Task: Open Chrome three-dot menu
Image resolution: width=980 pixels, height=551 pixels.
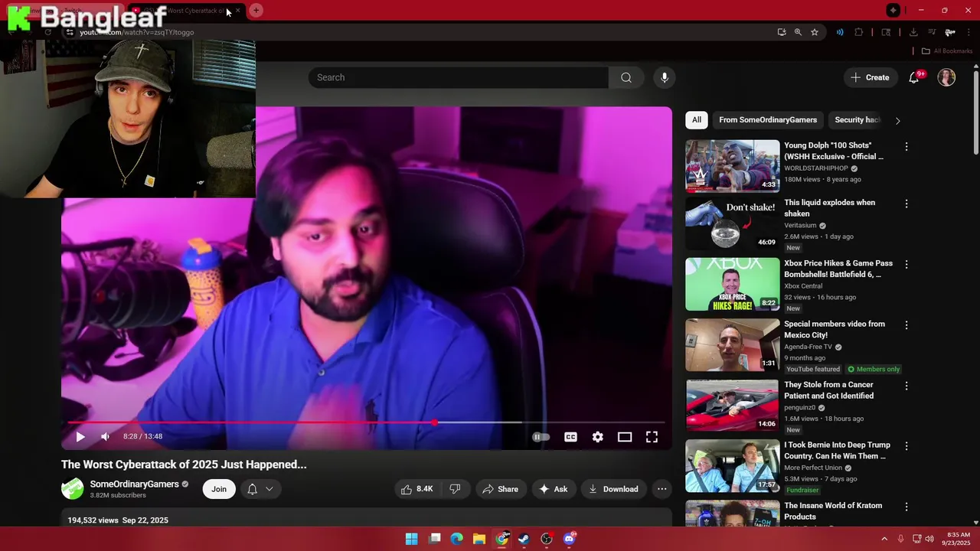Action: click(x=967, y=32)
